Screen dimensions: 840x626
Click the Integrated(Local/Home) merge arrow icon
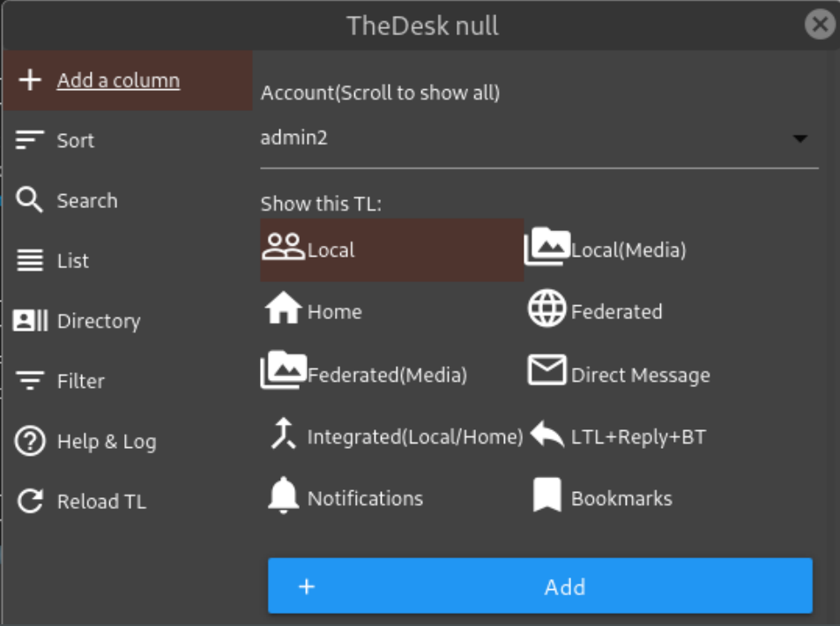tap(283, 435)
